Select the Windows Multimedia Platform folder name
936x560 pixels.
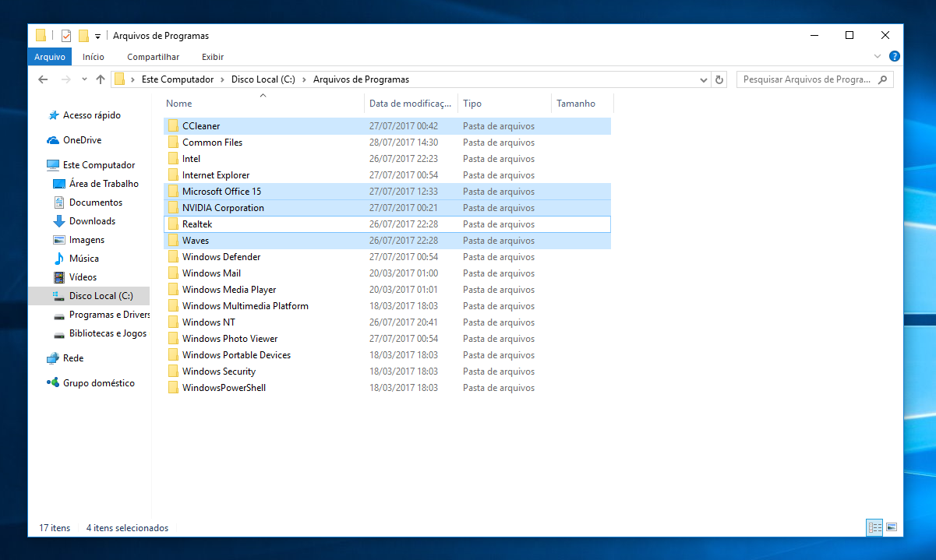(x=245, y=306)
